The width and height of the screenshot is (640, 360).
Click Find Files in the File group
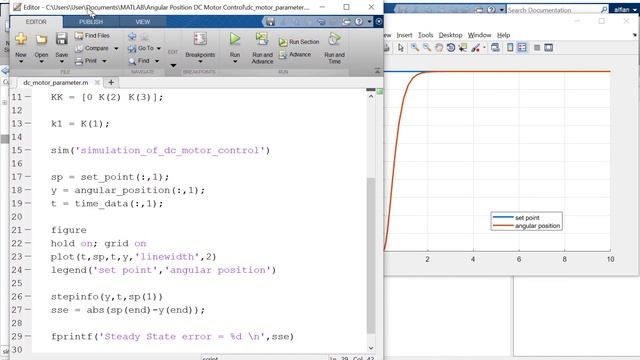92,36
